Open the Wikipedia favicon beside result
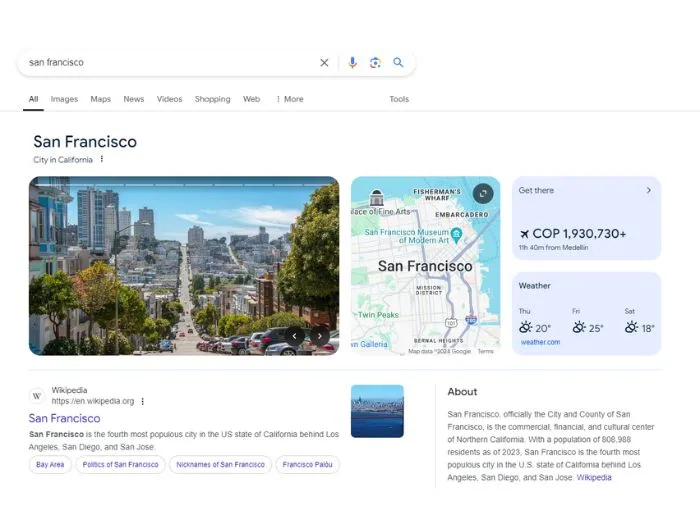The width and height of the screenshot is (700, 526). 37,396
